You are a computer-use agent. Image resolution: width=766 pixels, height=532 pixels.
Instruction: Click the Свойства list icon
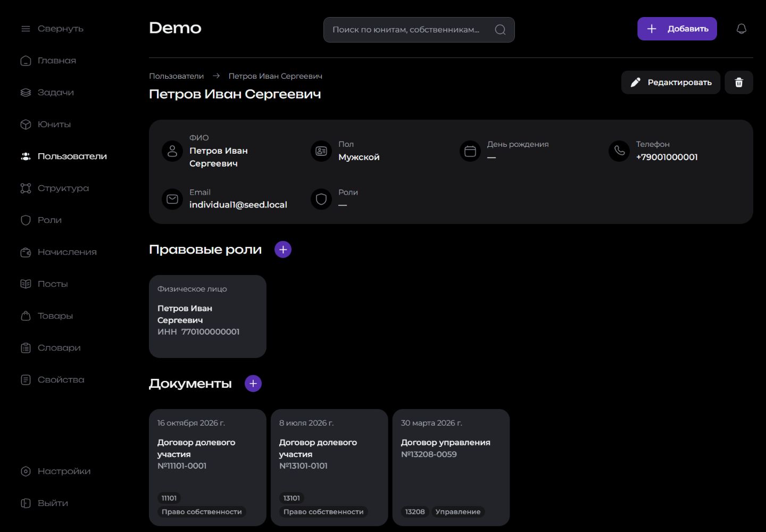[x=26, y=380]
